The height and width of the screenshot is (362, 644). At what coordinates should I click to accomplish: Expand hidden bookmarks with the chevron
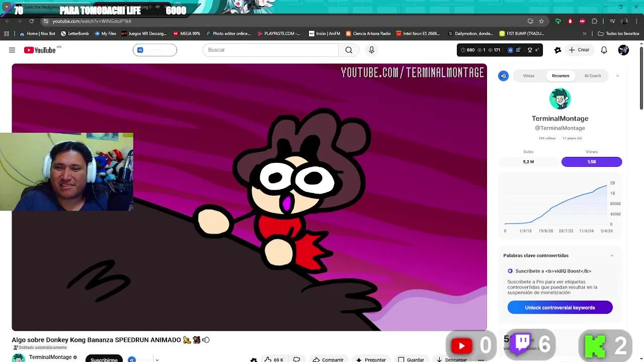pyautogui.click(x=584, y=34)
